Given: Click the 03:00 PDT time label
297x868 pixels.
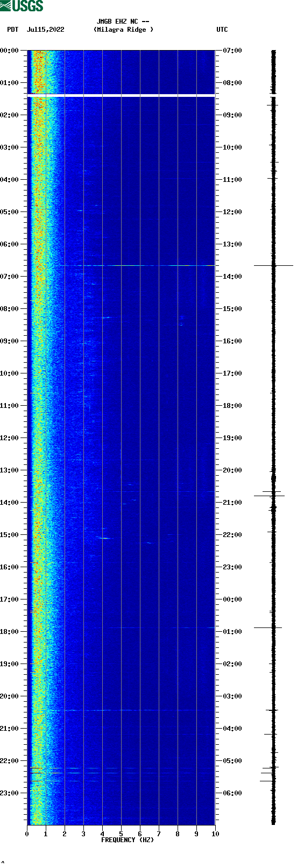Looking at the screenshot, I should click(10, 147).
